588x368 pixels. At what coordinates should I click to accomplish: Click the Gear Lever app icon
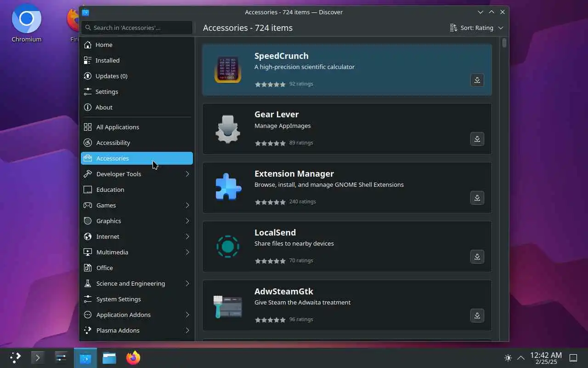pyautogui.click(x=228, y=129)
